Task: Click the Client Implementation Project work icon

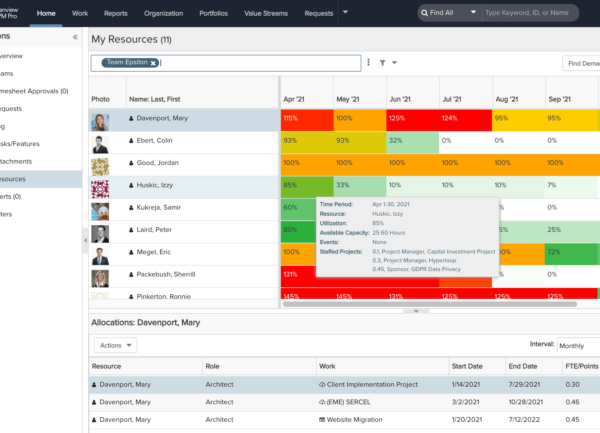Action: tap(321, 384)
